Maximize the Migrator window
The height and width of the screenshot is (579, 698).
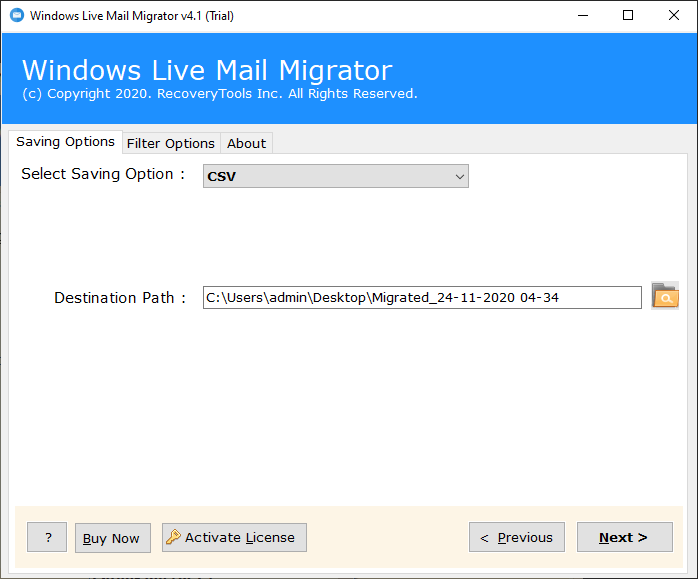click(x=628, y=16)
